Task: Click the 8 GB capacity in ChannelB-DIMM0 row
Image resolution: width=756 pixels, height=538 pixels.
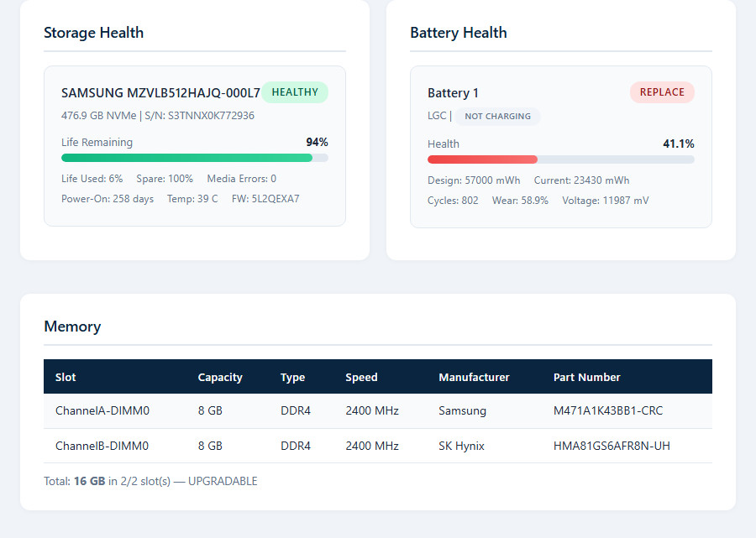Action: (x=210, y=446)
